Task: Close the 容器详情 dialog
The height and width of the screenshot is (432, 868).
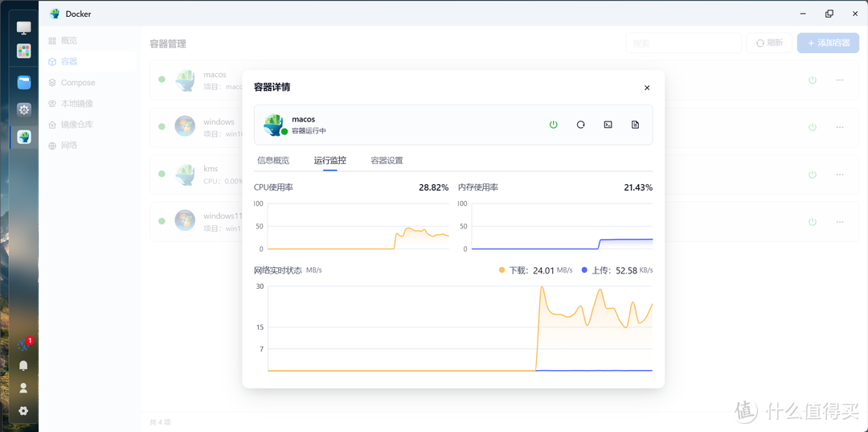Action: 646,88
